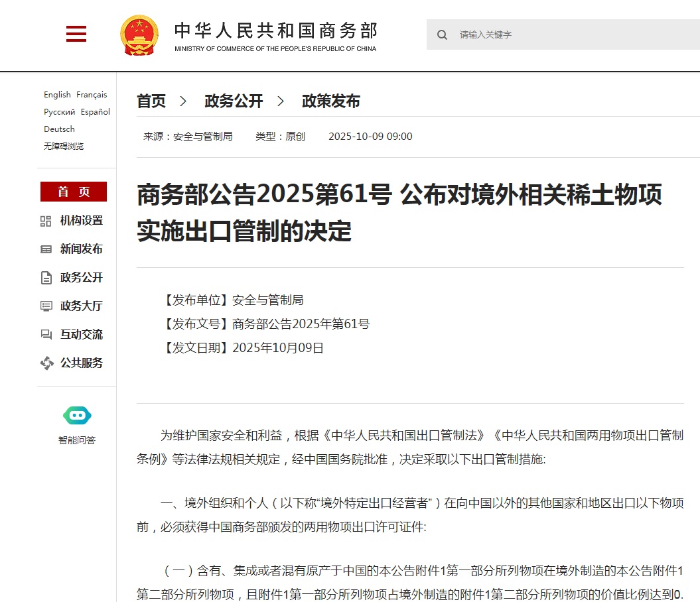
Task: Click the 机构设置 grid icon
Action: click(x=46, y=221)
